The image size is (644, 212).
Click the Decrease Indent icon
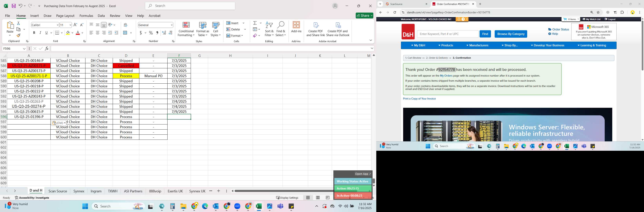click(110, 33)
